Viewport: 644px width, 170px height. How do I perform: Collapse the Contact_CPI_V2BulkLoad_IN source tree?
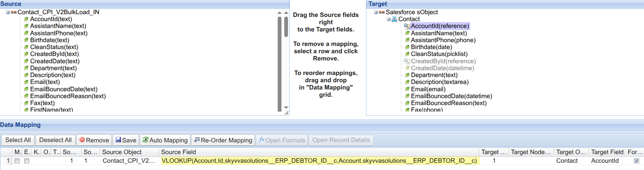[8, 12]
